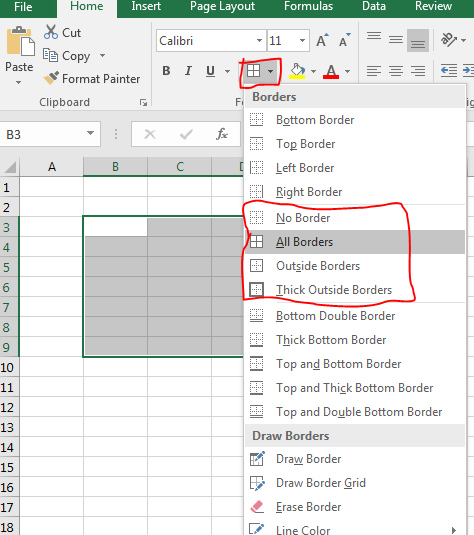Select the Format Painter brush

(x=51, y=78)
